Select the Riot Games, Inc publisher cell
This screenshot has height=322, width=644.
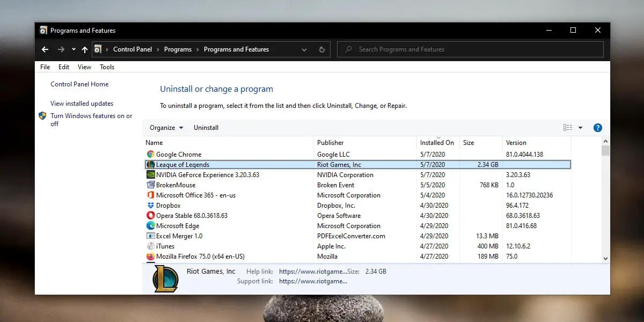pyautogui.click(x=339, y=165)
